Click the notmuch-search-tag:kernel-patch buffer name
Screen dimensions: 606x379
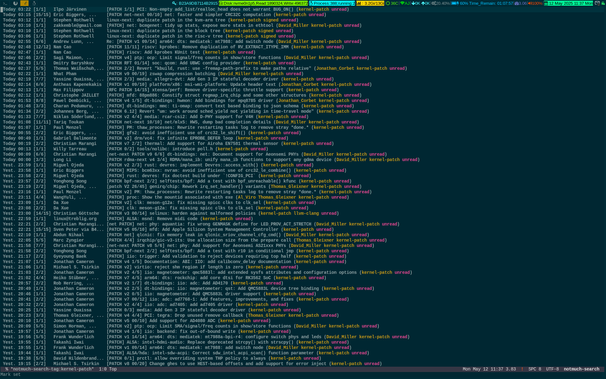(52, 369)
